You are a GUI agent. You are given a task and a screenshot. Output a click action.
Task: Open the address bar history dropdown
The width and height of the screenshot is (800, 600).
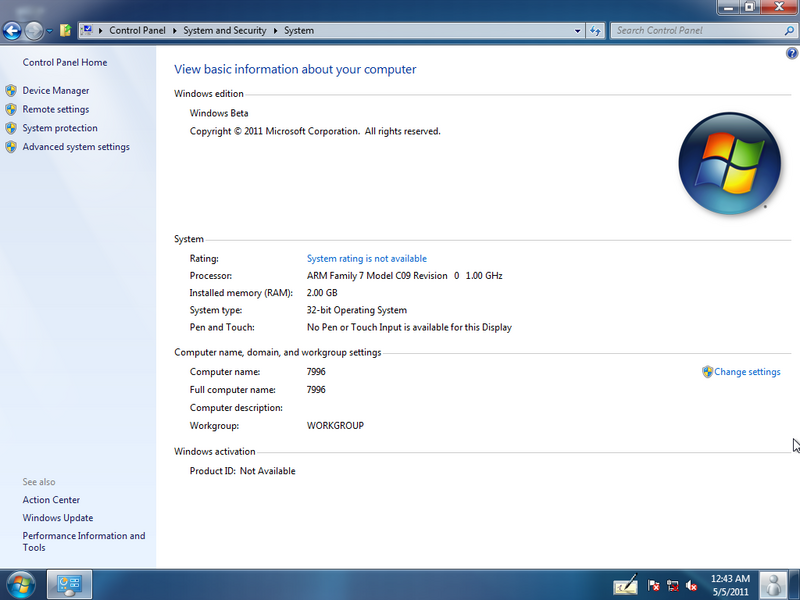pyautogui.click(x=577, y=31)
